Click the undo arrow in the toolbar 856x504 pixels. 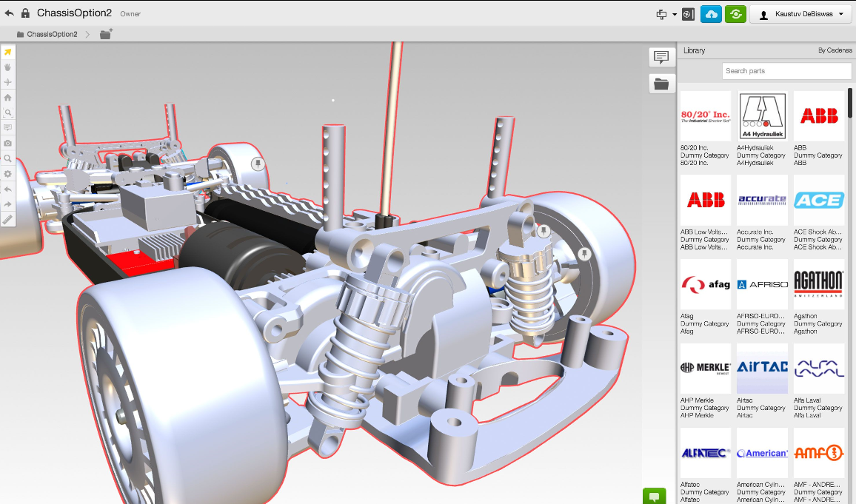[7, 189]
